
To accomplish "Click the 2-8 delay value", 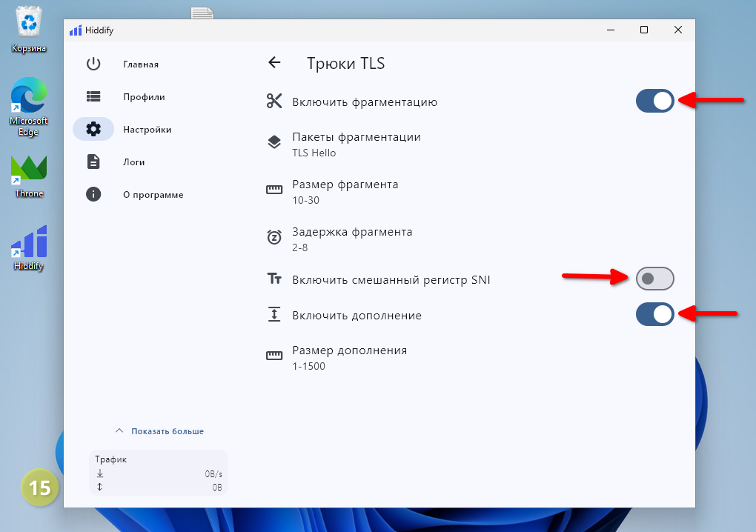I will [x=300, y=247].
